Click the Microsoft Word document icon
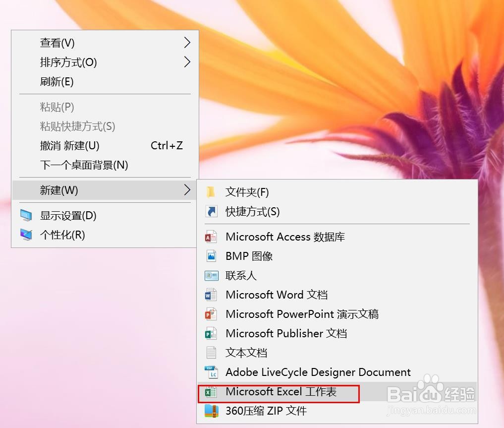This screenshot has height=428, width=504. [x=211, y=295]
